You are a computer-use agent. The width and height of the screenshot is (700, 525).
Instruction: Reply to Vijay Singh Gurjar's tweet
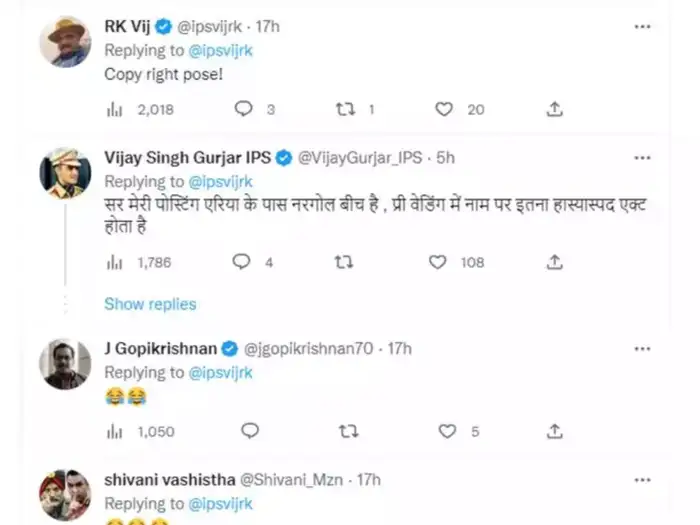point(242,262)
